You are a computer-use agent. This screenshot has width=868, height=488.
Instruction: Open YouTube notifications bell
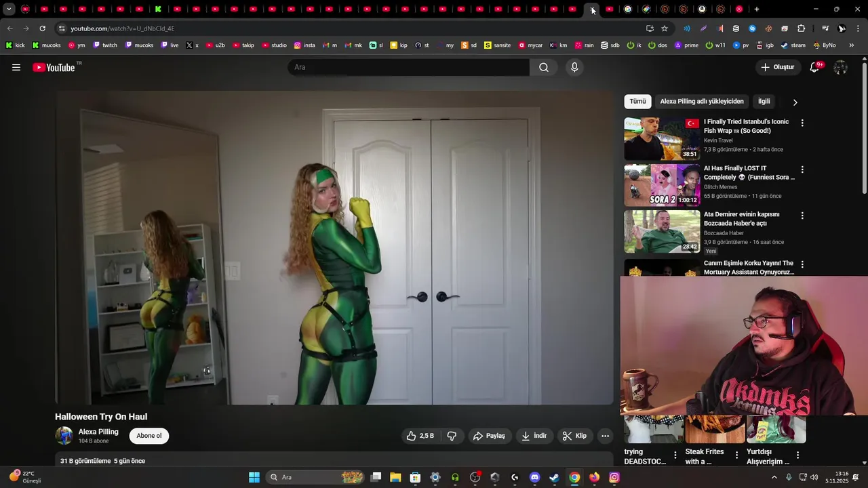(x=815, y=67)
